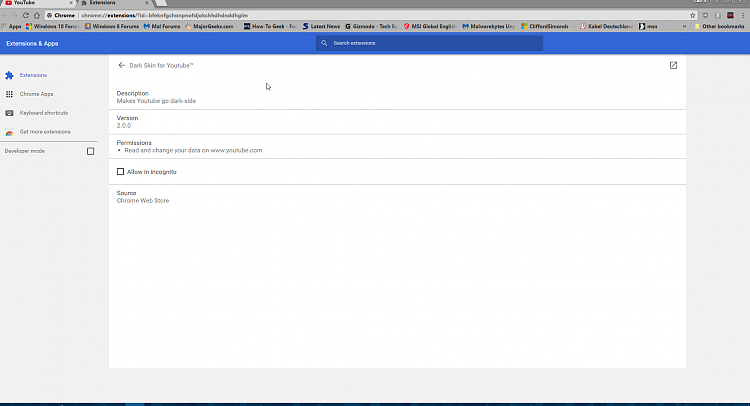Click the Extensions & Apps header title

(32, 44)
